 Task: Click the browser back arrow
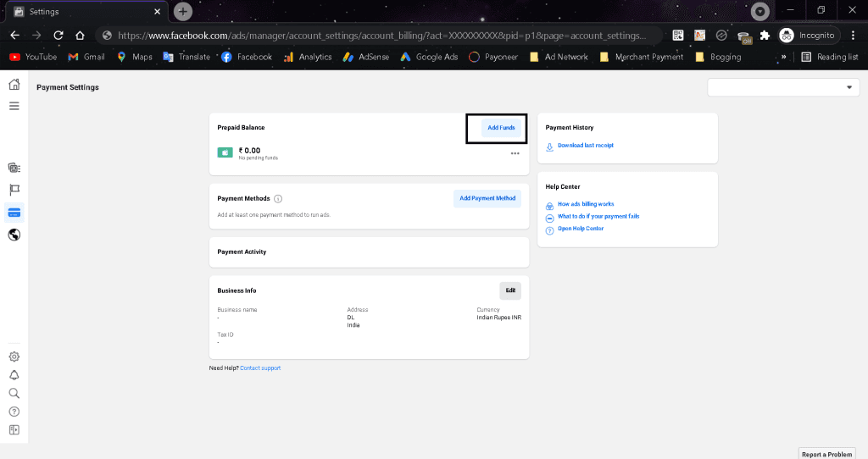click(x=15, y=36)
